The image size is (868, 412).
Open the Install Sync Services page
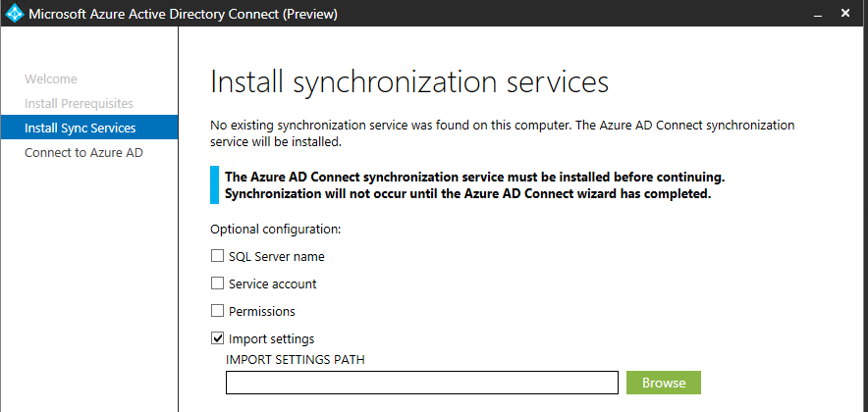(x=80, y=128)
